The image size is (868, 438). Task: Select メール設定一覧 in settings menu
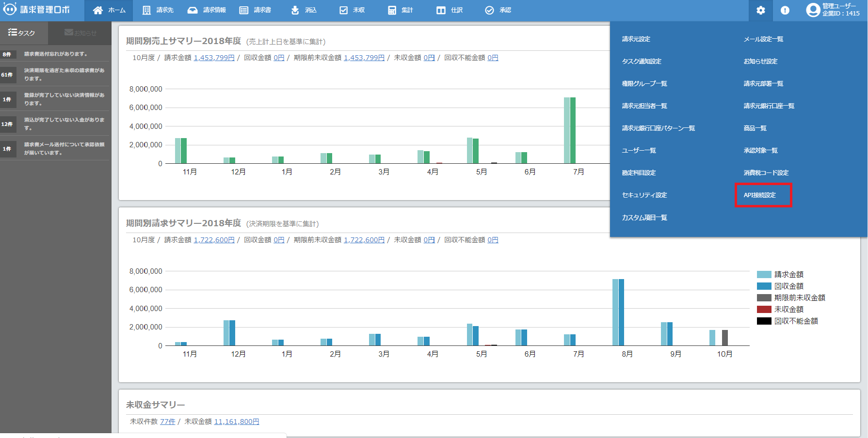click(763, 39)
